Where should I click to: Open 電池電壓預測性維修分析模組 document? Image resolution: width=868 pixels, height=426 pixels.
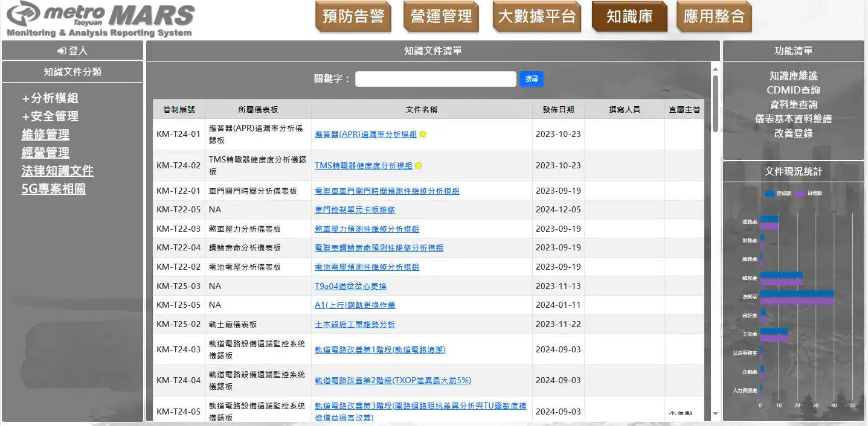point(367,267)
